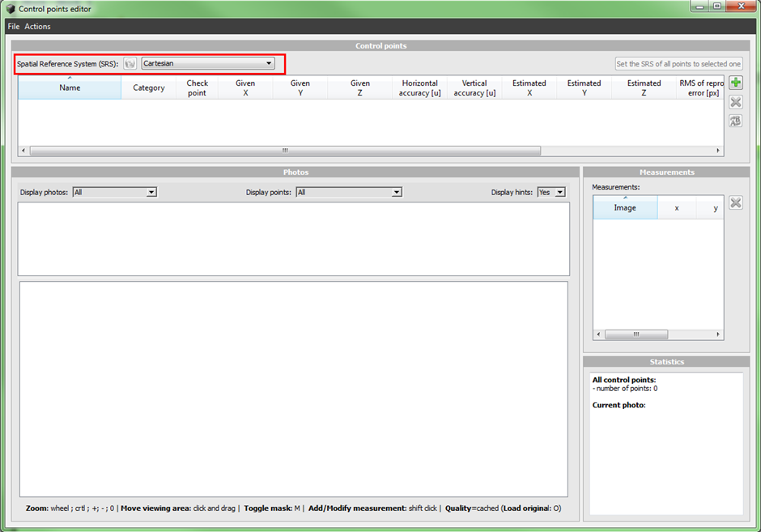Click the x column header in Measurements
The height and width of the screenshot is (532, 761).
pyautogui.click(x=677, y=208)
